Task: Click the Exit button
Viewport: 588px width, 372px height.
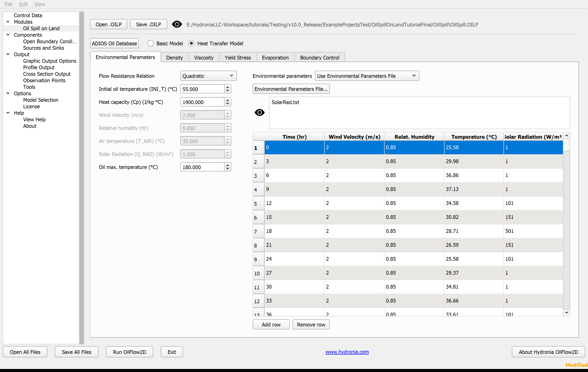Action: coord(172,352)
